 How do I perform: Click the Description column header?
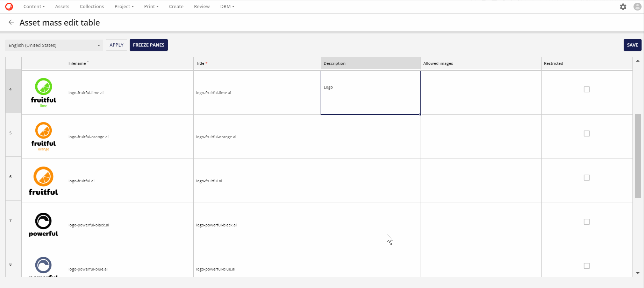click(371, 63)
